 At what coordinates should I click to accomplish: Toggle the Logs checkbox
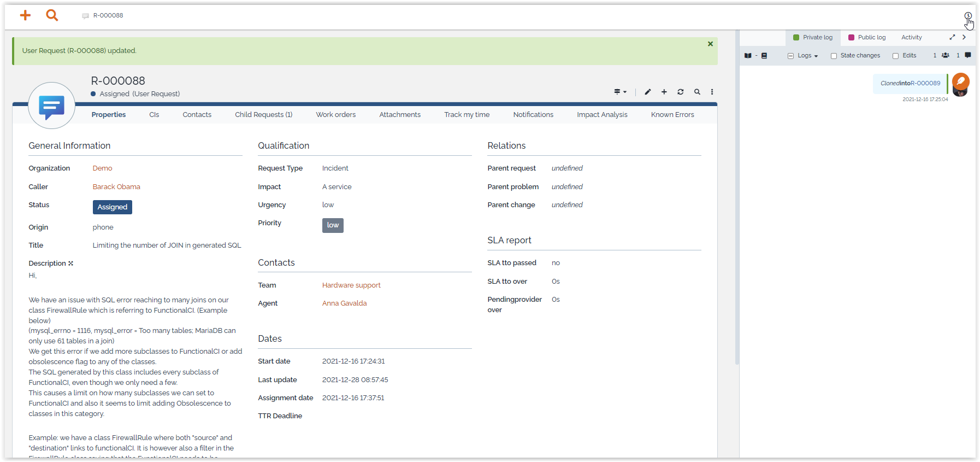(790, 56)
